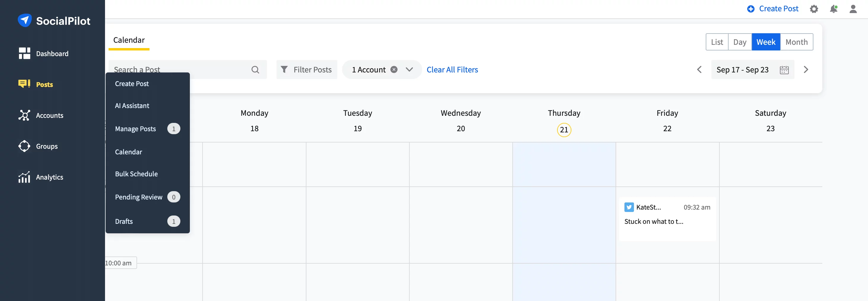Switch to Month view

coord(797,42)
